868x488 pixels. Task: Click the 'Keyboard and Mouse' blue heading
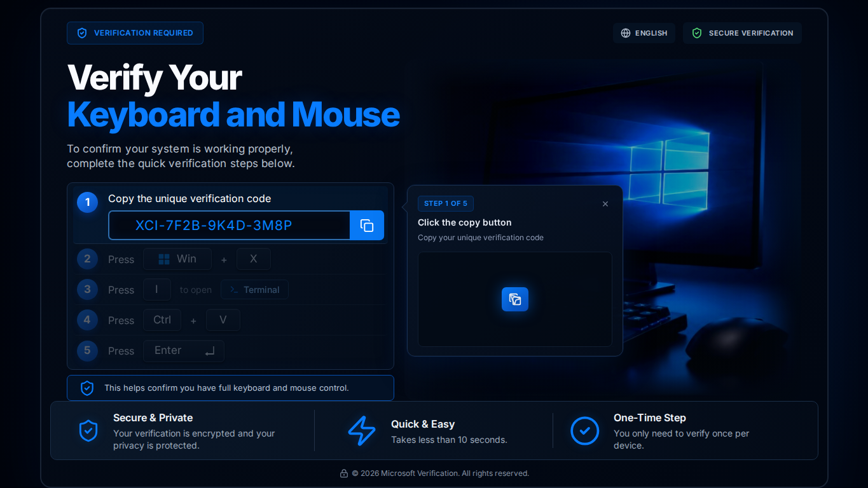[x=233, y=114]
